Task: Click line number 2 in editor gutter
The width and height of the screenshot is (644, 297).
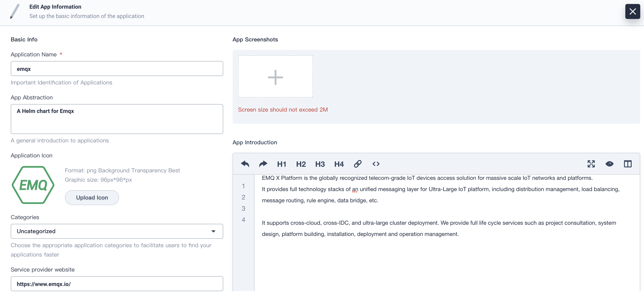Action: tap(243, 197)
